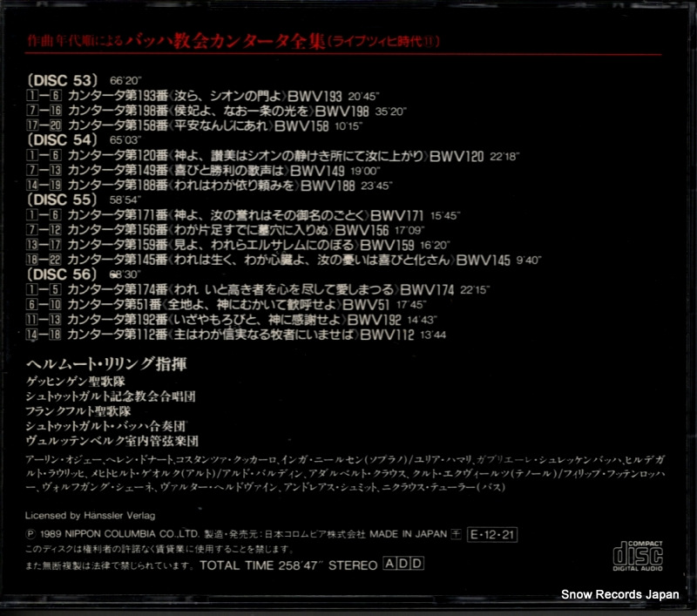Click subtitle (ライプツィヒ時代⑪) in title

point(384,41)
